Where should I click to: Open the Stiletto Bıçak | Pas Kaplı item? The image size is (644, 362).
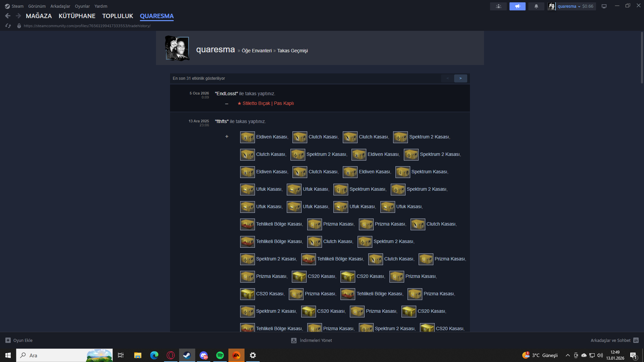pyautogui.click(x=266, y=103)
